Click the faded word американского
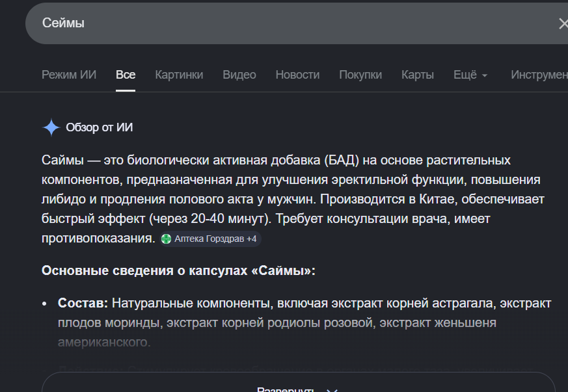 coord(104,342)
